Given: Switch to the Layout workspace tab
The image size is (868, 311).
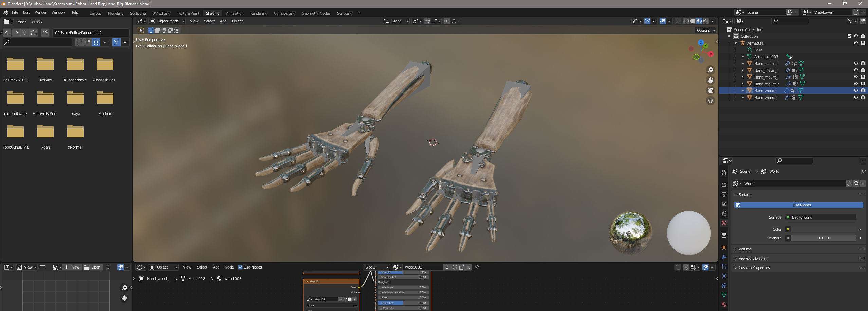Looking at the screenshot, I should pyautogui.click(x=95, y=13).
